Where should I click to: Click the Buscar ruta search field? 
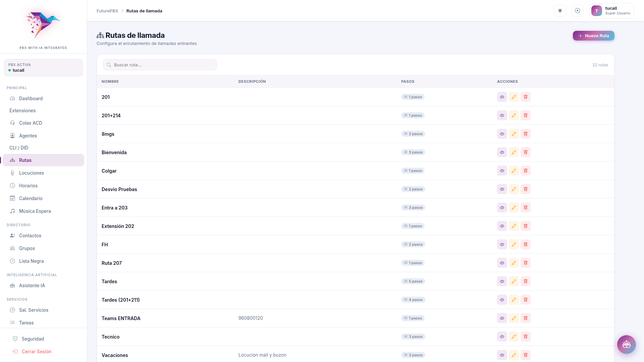[x=160, y=65]
